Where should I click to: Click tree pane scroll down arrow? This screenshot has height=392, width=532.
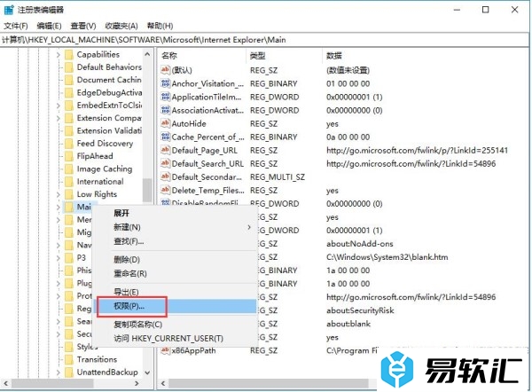(147, 372)
